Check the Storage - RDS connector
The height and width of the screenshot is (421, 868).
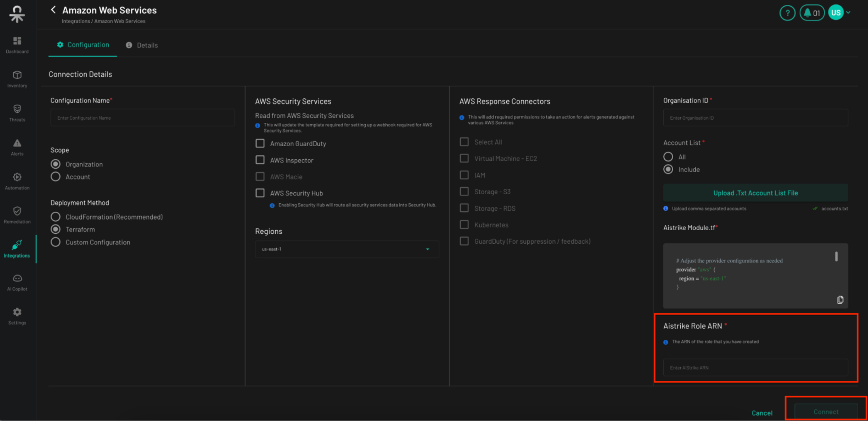(x=464, y=208)
